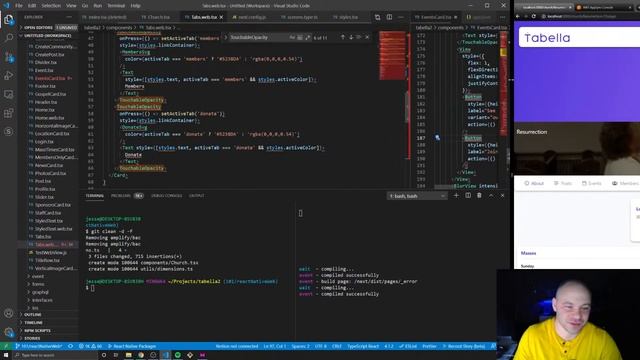Open errors and warnings count in the status bar

91,346
